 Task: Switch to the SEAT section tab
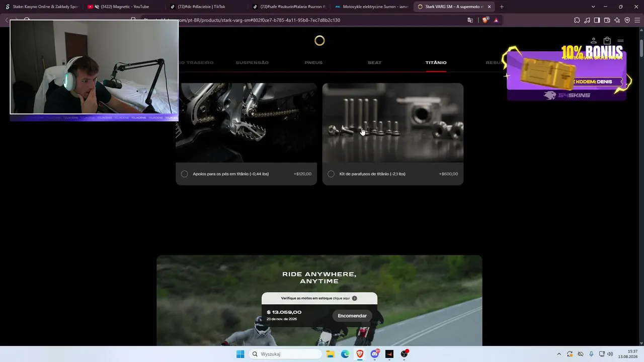[x=375, y=63]
